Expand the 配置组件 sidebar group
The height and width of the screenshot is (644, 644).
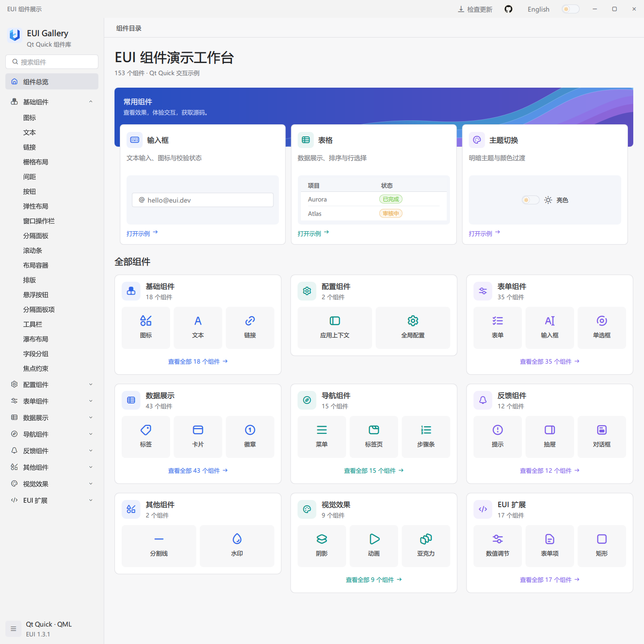52,385
